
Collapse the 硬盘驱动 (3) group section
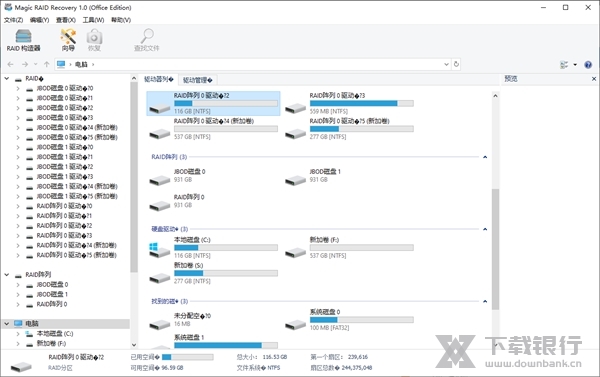(485, 229)
